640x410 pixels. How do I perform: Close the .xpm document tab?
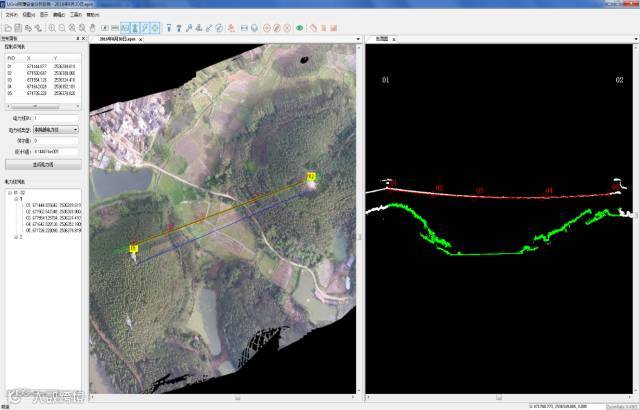pos(140,40)
